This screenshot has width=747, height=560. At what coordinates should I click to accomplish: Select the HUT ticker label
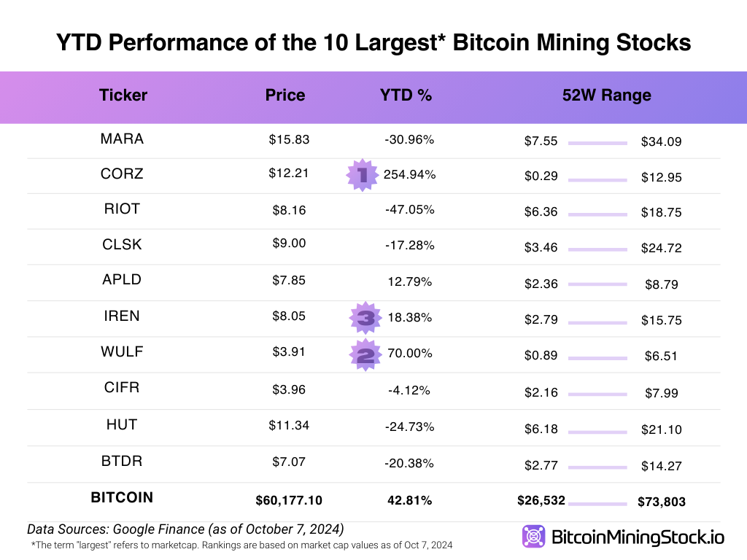click(x=122, y=424)
